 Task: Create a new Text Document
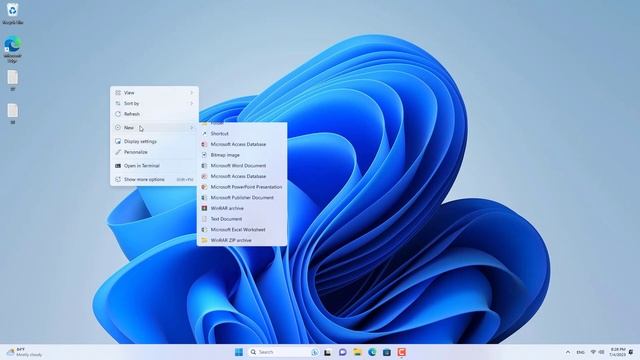[242, 219]
